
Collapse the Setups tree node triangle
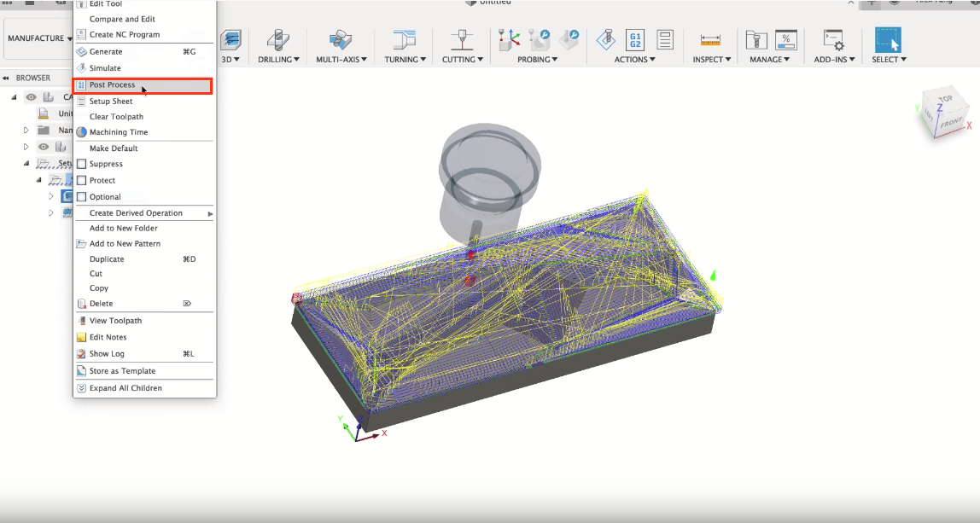[x=26, y=163]
